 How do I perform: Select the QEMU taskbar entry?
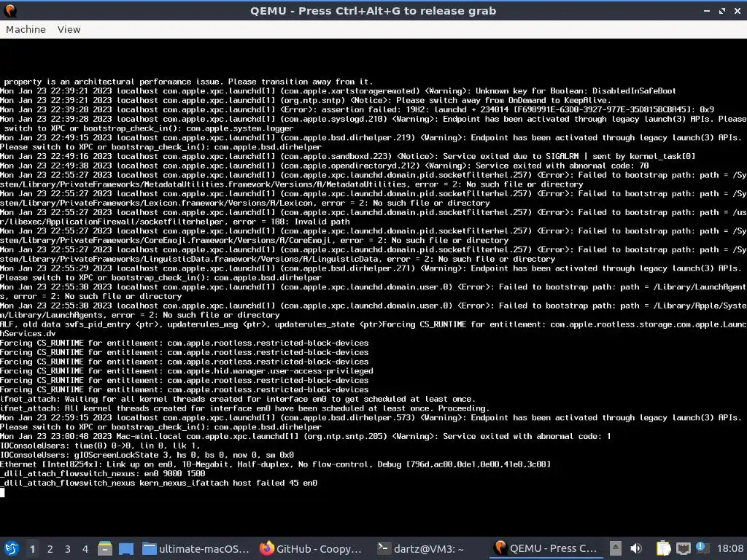point(546,548)
